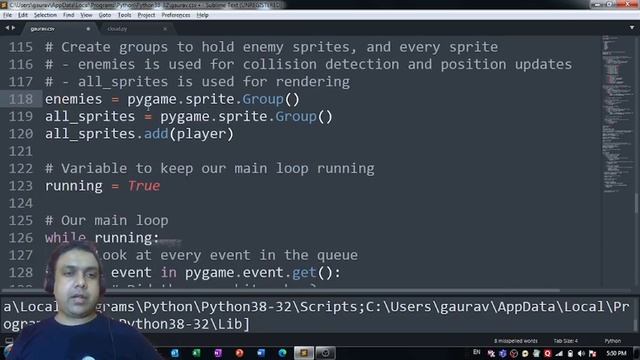Open the Project menu

coord(146,15)
